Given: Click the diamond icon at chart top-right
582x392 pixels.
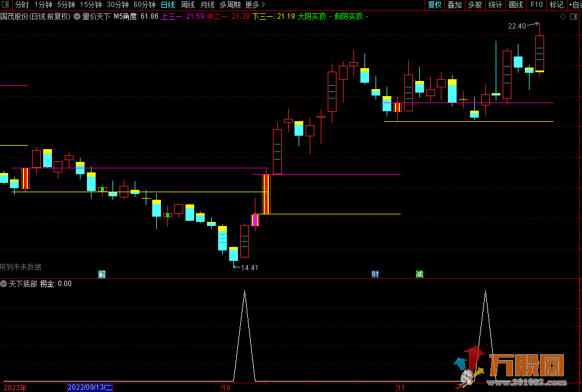Looking at the screenshot, I should point(563,17).
